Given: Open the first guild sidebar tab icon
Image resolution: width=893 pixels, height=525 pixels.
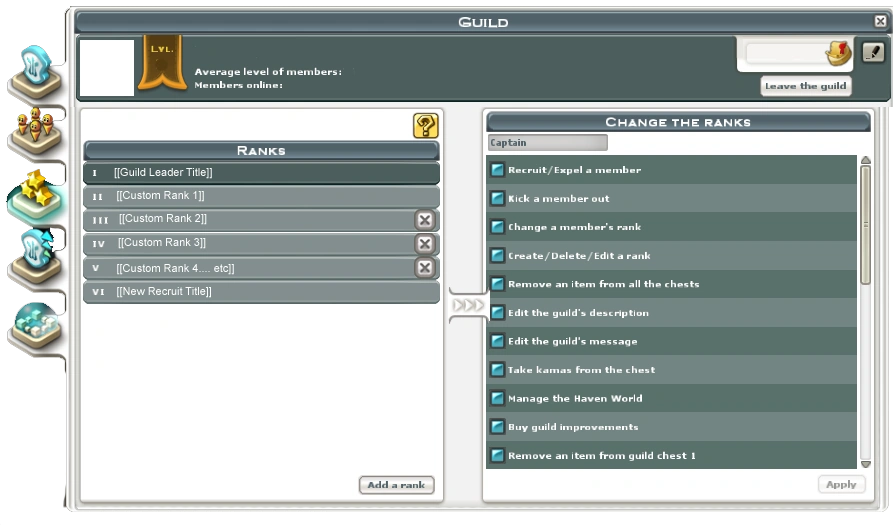Looking at the screenshot, I should (36, 71).
